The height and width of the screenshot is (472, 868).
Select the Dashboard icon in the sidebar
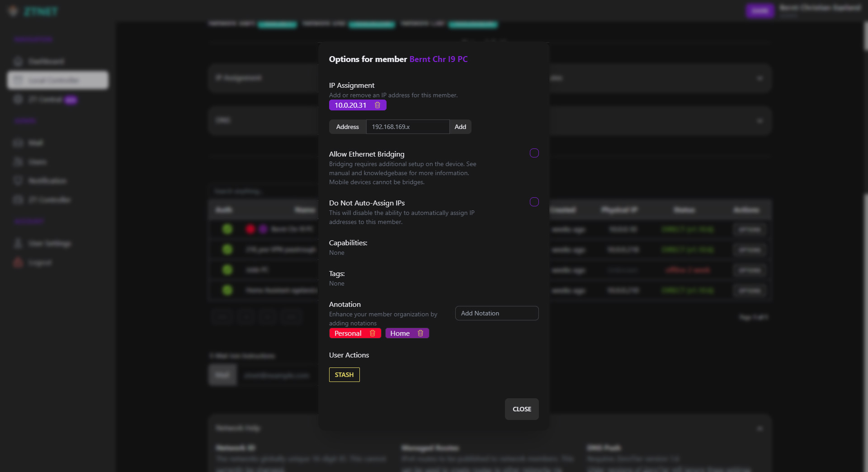coord(17,61)
